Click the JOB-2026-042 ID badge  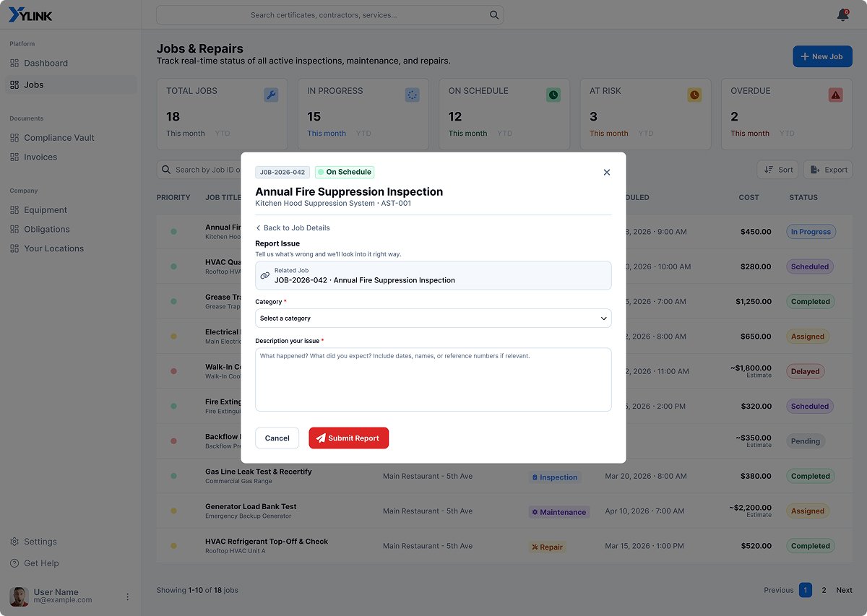pos(282,172)
